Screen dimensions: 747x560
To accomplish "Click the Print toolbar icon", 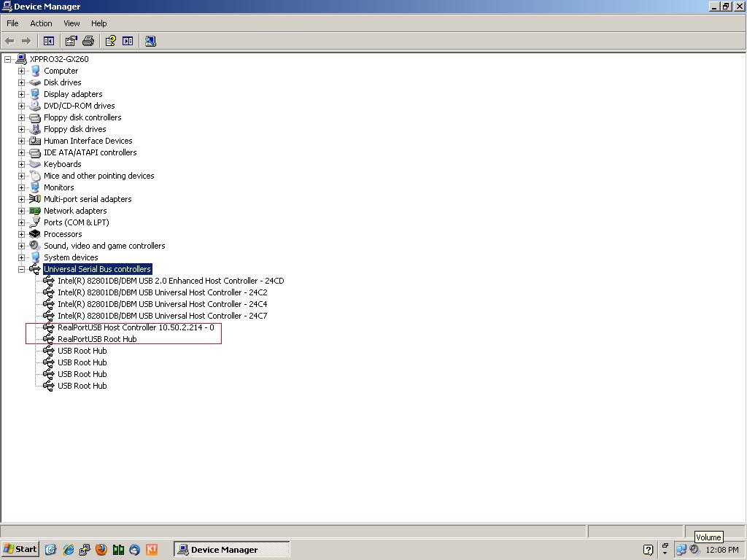I will tap(88, 42).
